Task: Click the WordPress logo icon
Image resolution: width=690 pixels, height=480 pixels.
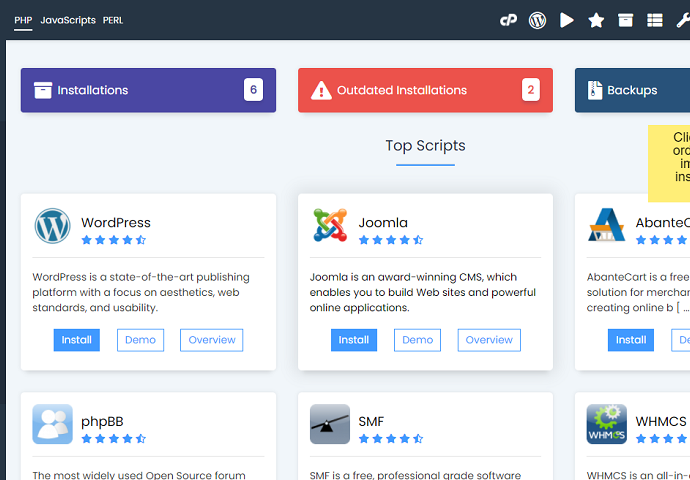Action: [52, 226]
